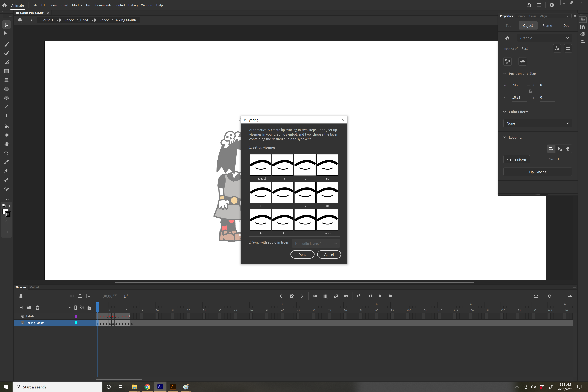Step back one frame
Screen dimensions: 588x392
click(x=370, y=296)
